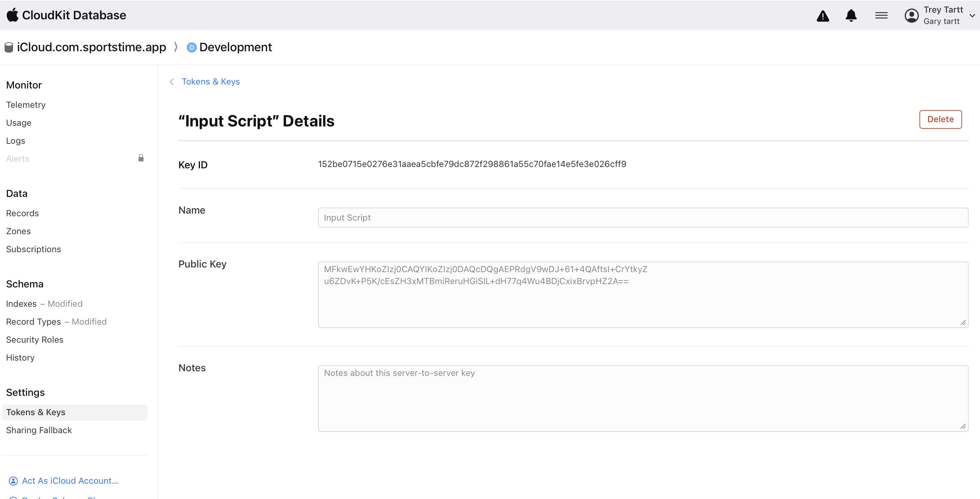Viewport: 980px width, 499px height.
Task: Click the Act As iCloud Account person icon
Action: tap(13, 481)
